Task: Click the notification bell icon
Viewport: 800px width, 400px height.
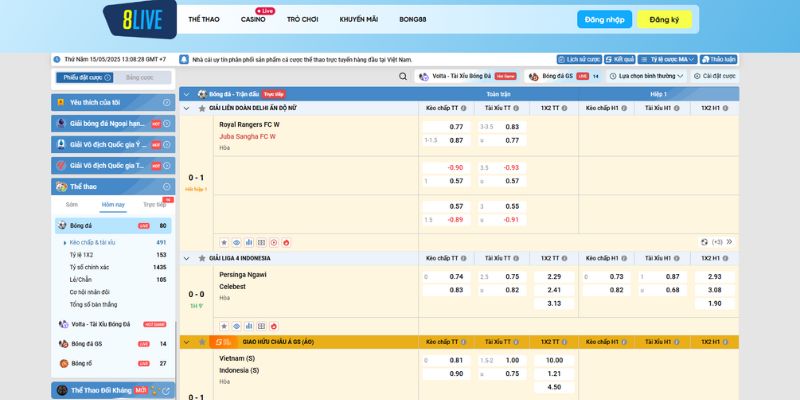Action: point(184,60)
